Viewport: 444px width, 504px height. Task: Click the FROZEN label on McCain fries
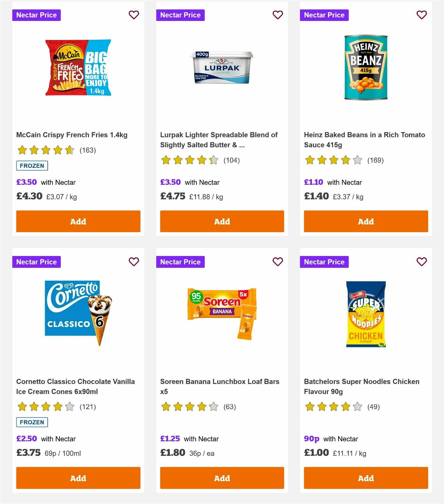tap(32, 166)
